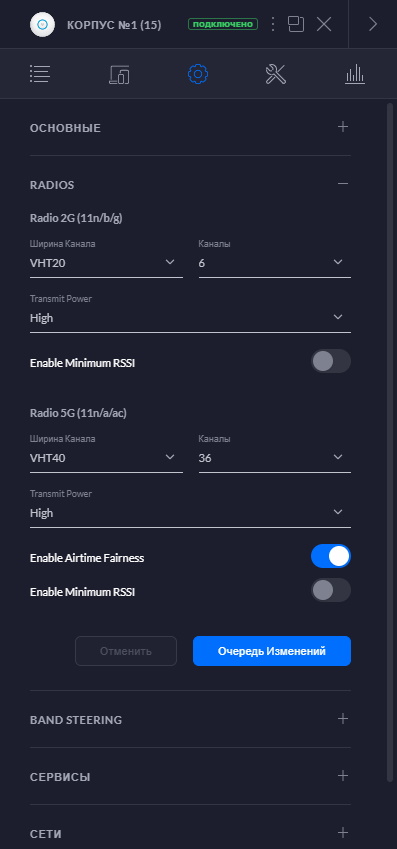Select the gear configuration tab icon
This screenshot has height=849, width=397.
click(x=198, y=74)
